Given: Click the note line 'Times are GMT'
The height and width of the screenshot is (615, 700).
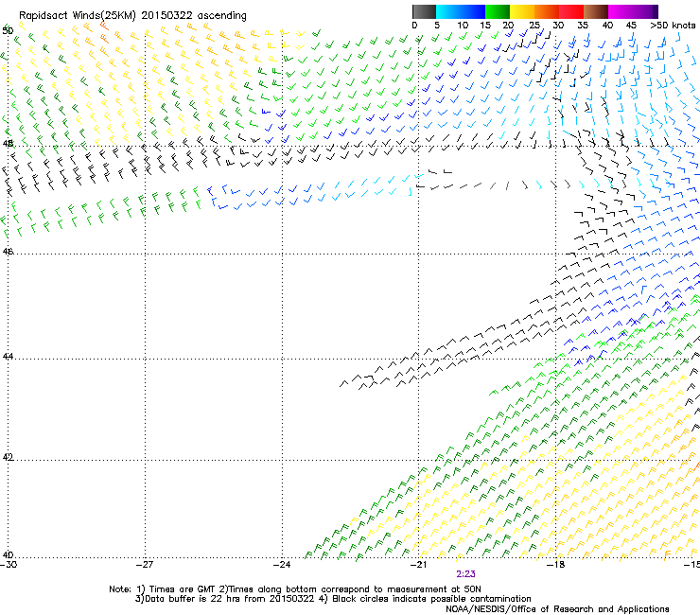Looking at the screenshot, I should point(183,589).
